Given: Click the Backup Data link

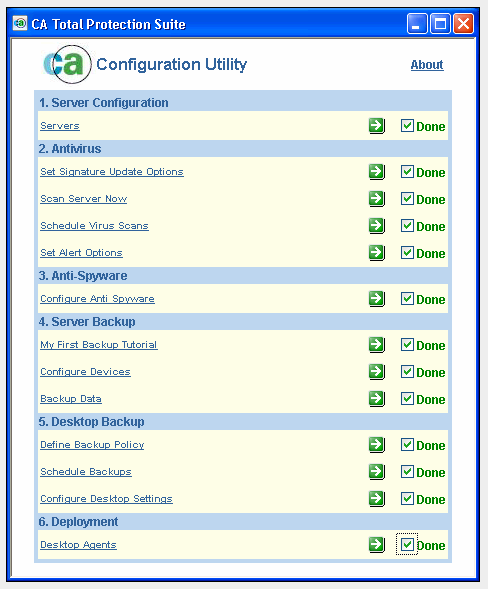Looking at the screenshot, I should tap(71, 399).
